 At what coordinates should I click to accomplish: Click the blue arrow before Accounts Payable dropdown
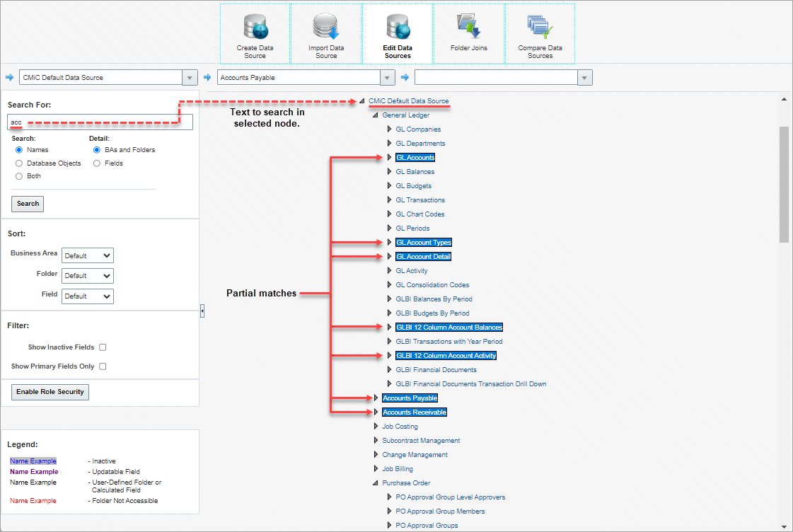coord(207,77)
